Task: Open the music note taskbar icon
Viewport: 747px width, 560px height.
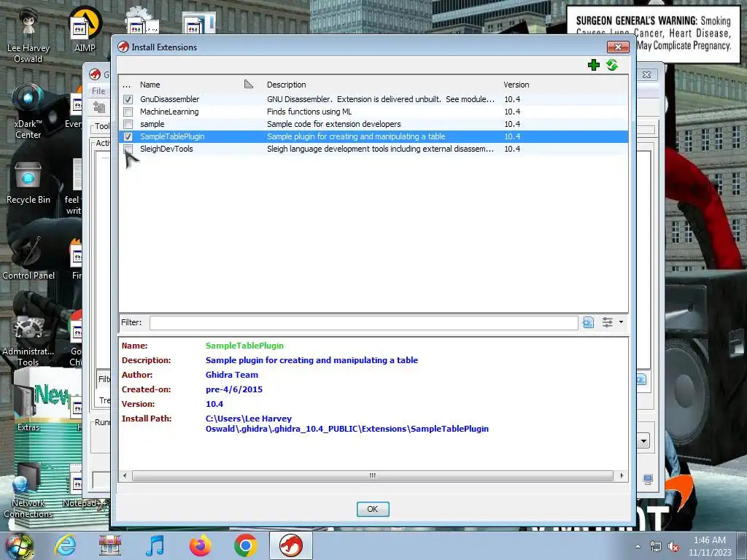Action: coord(155,545)
